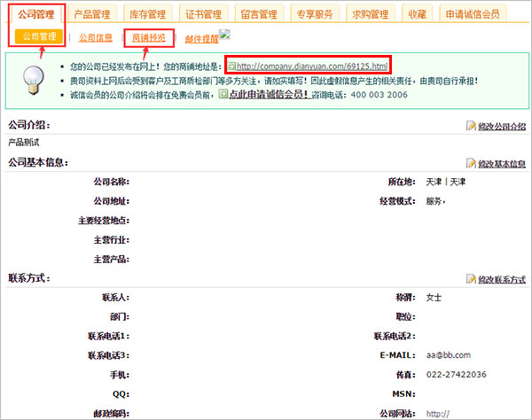Go to the 证书管理 tab
Screen dimensions: 532x420
204,14
